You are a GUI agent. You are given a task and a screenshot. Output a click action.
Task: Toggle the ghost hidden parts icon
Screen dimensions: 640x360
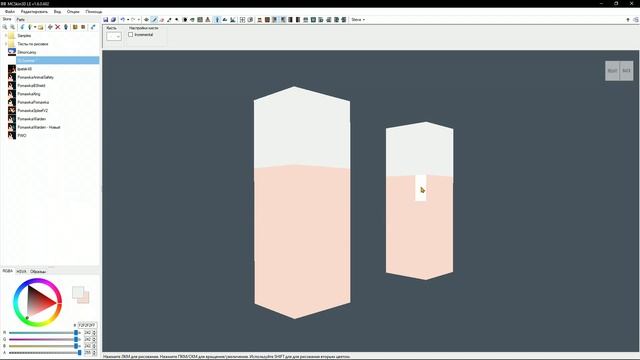[x=250, y=20]
